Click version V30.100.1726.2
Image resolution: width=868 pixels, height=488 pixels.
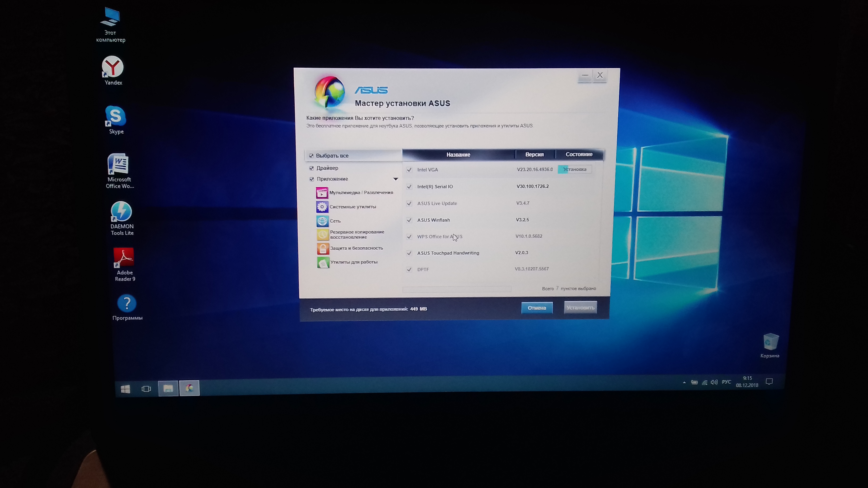(532, 186)
